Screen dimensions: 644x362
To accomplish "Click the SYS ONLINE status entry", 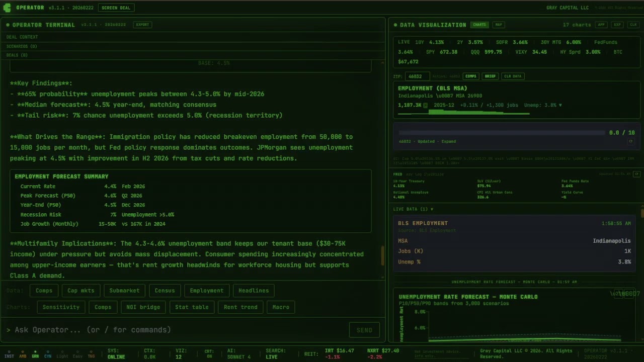I will click(116, 354).
